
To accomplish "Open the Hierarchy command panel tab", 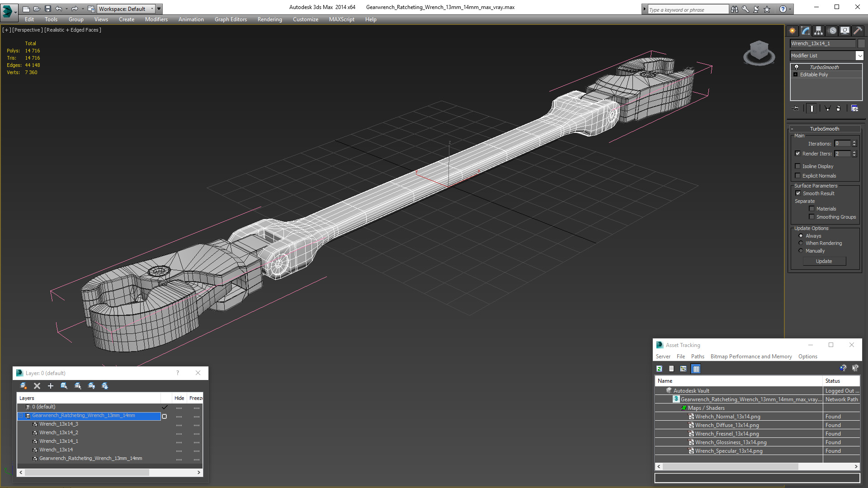I will [x=819, y=31].
